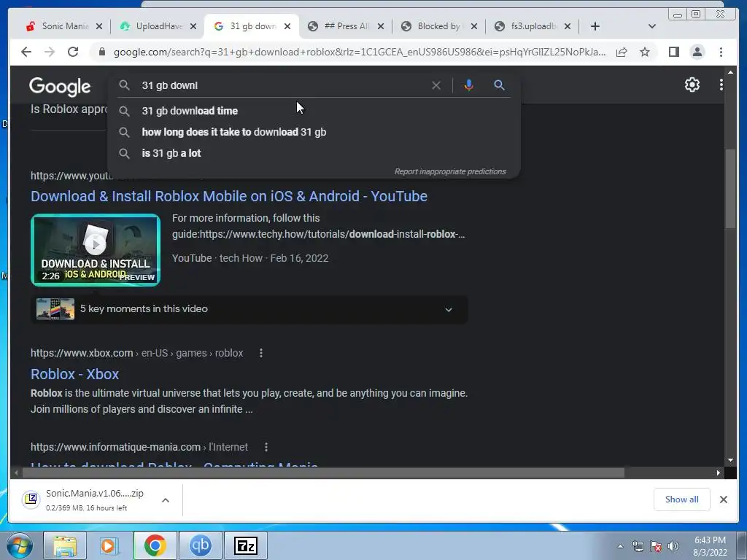Screen dimensions: 747x560
Task: Close the Sonic Mania tab
Action: 99,26
